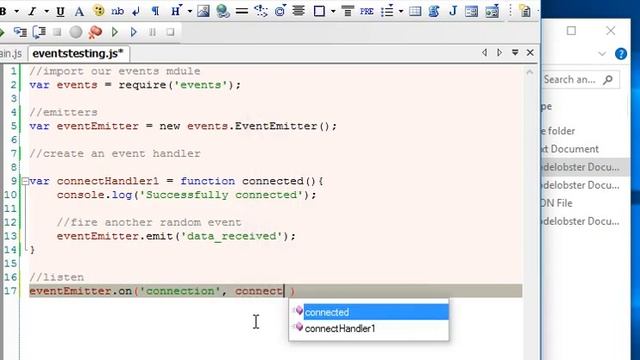Screen dimensions: 640x360
Task: Click the square div/box toolbar icon
Action: point(319,11)
